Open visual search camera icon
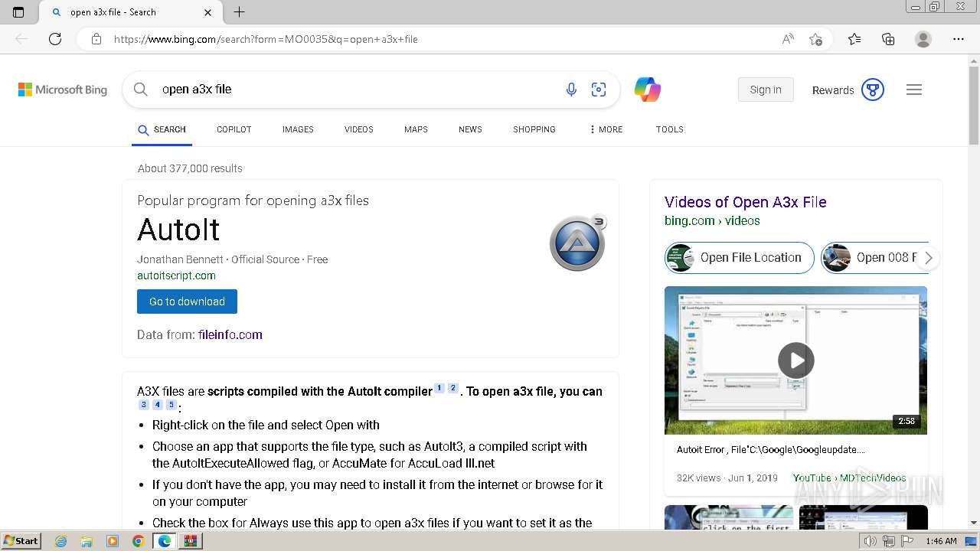 (x=599, y=90)
